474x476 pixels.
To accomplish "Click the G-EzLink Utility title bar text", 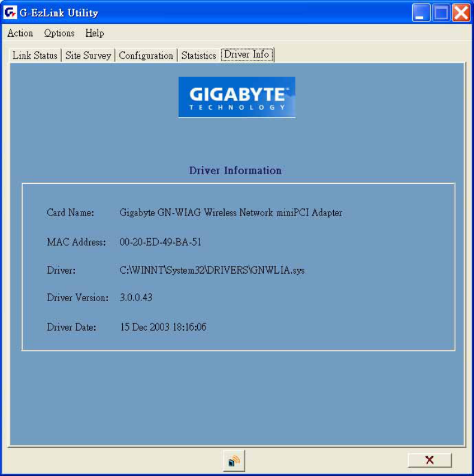I will [x=59, y=13].
